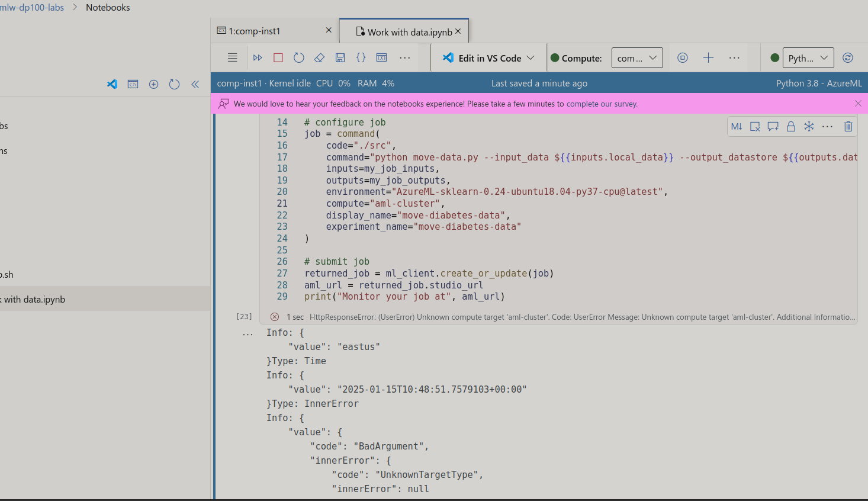Close the Work with data.ipynb tab

(x=458, y=31)
